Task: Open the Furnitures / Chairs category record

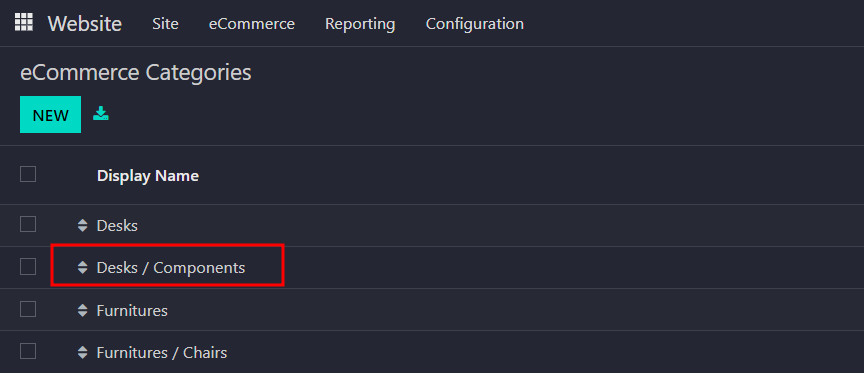Action: [x=162, y=352]
